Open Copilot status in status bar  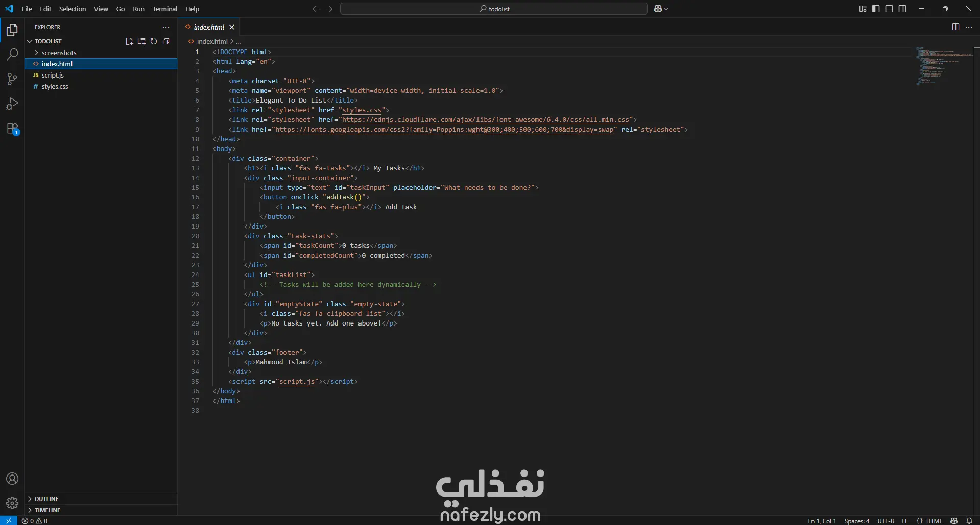pos(954,521)
